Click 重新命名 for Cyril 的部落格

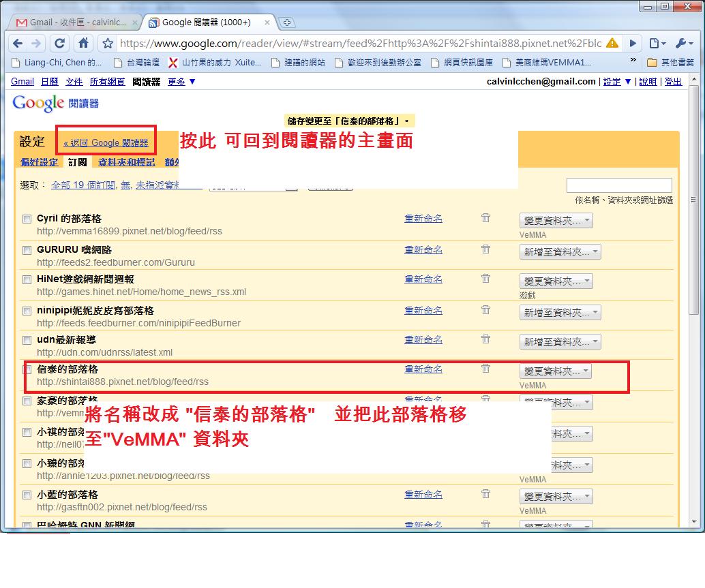coord(423,218)
